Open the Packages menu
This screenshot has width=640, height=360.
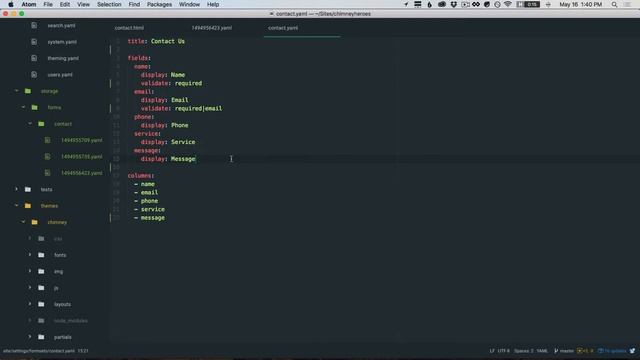(x=159, y=4)
